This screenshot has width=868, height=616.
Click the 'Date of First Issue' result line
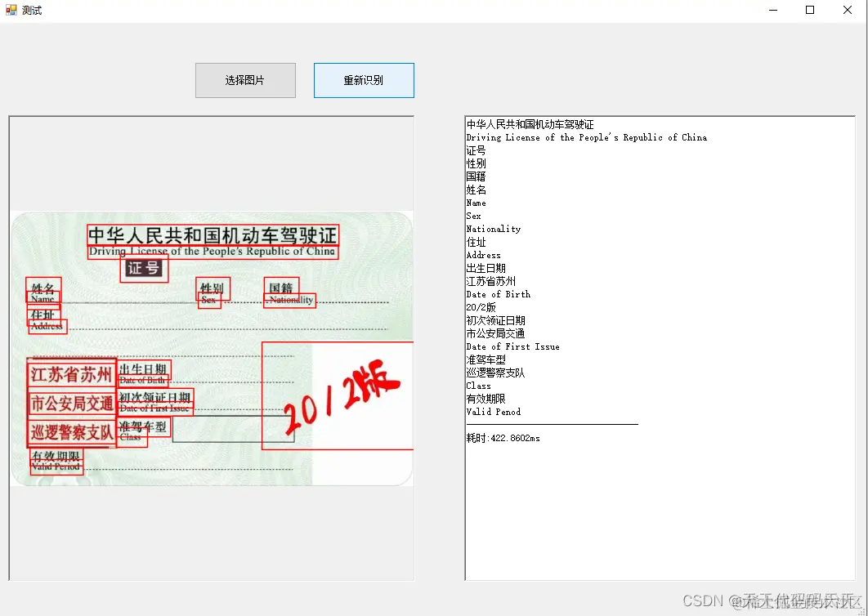click(x=512, y=346)
